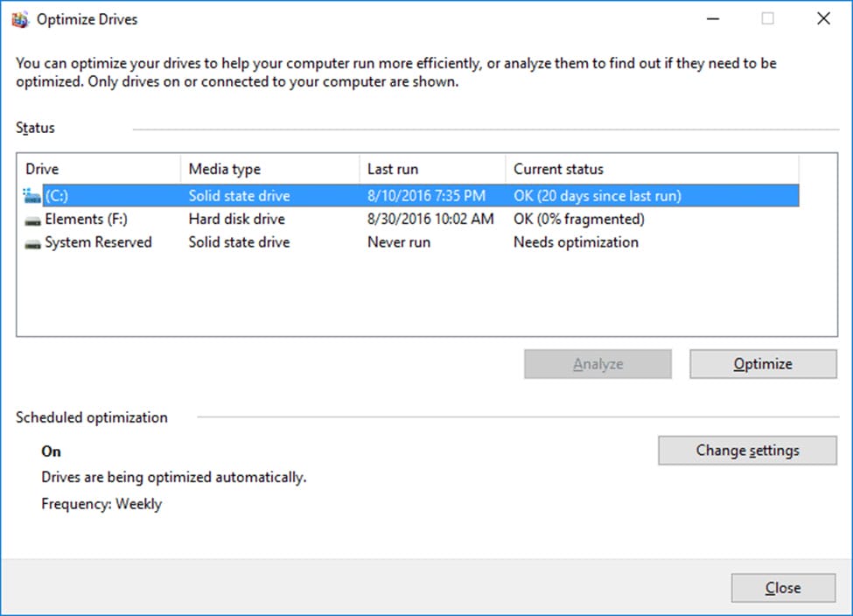The width and height of the screenshot is (853, 616).
Task: Open Change settings for scheduled optimization
Action: pos(747,451)
